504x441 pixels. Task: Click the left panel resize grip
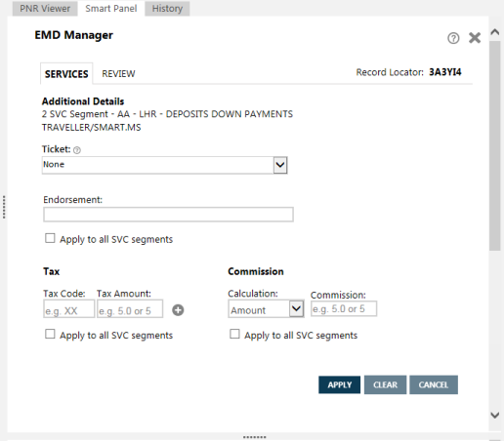pos(4,207)
